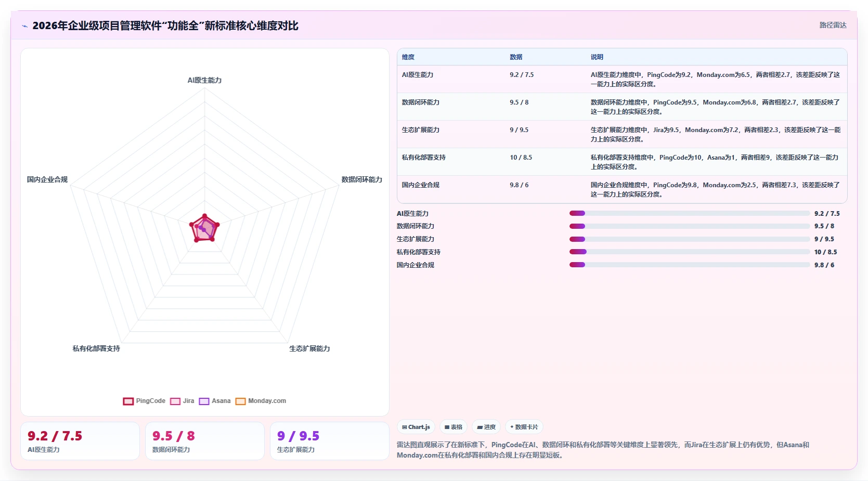Click the 数据 column header

pos(516,57)
